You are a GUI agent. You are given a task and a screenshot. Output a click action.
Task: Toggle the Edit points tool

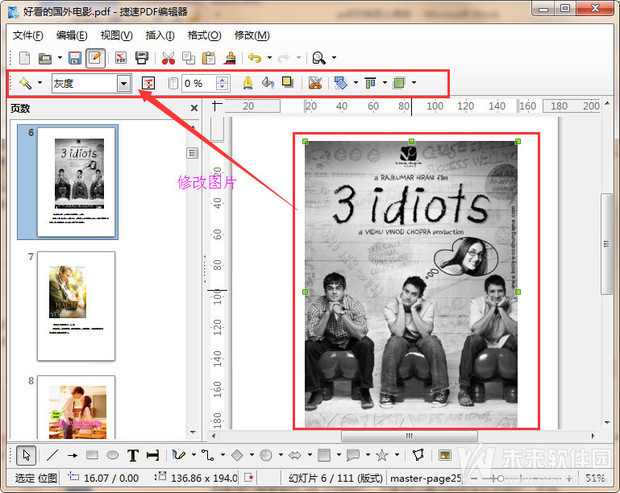pyautogui.click(x=418, y=455)
